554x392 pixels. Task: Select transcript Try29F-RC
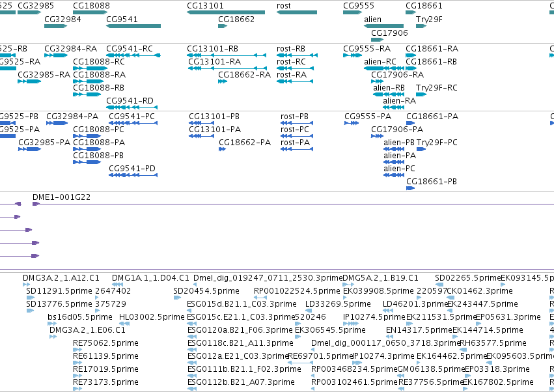[436, 88]
